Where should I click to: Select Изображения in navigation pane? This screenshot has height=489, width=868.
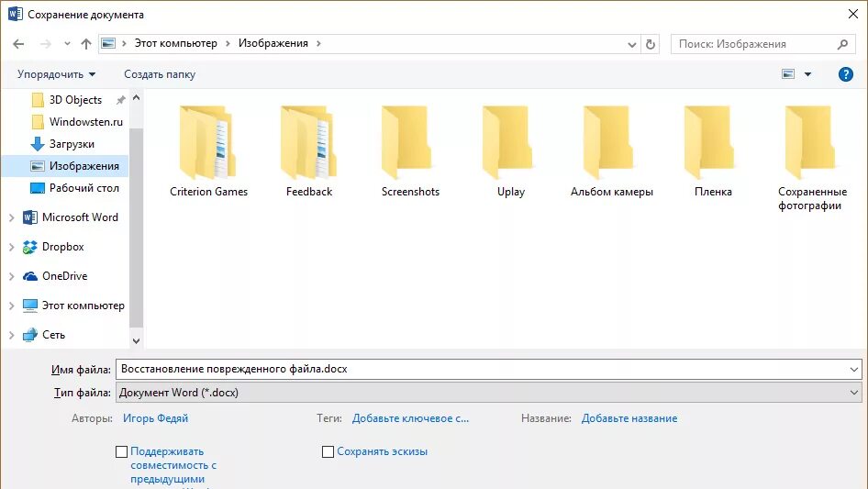pos(65,166)
